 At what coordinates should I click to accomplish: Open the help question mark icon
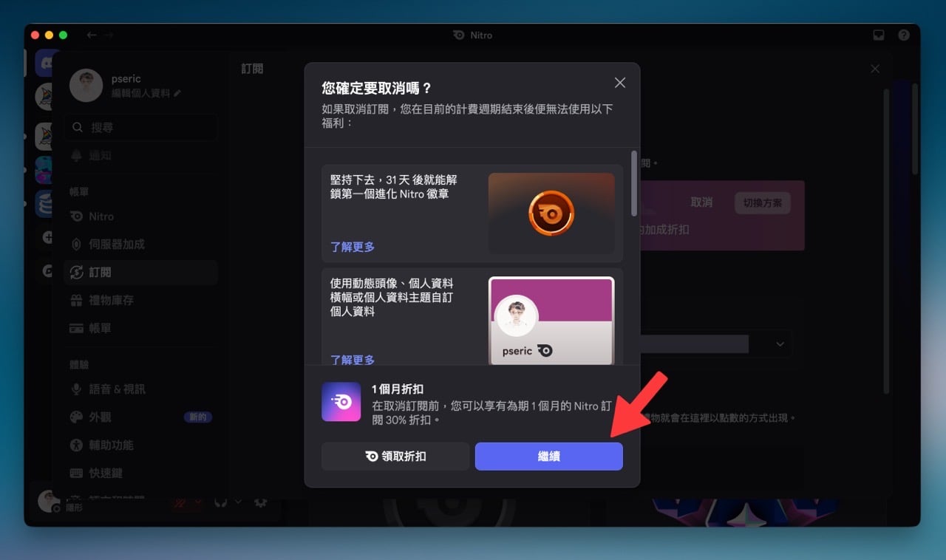[903, 35]
